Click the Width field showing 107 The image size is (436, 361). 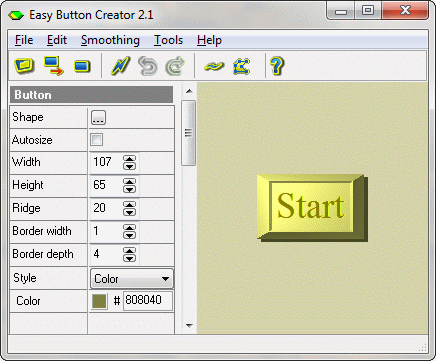point(106,162)
